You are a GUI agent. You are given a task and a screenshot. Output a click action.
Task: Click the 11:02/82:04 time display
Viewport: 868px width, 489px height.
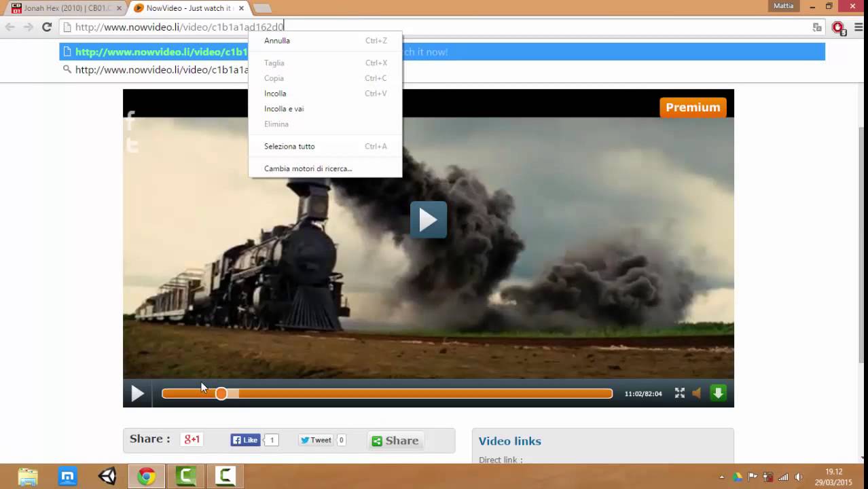tap(643, 394)
